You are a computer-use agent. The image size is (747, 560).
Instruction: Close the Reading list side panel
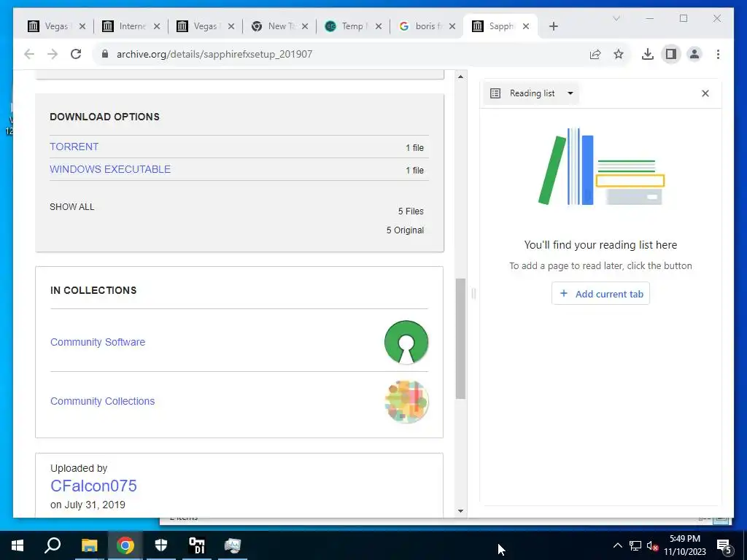[705, 93]
